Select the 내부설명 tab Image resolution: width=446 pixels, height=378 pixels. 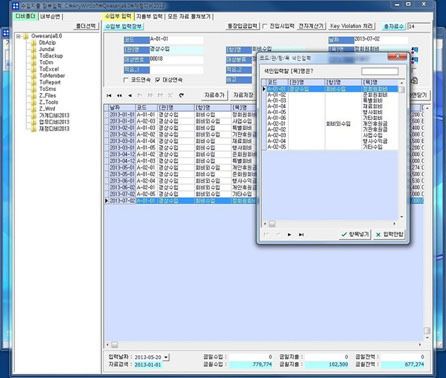51,16
